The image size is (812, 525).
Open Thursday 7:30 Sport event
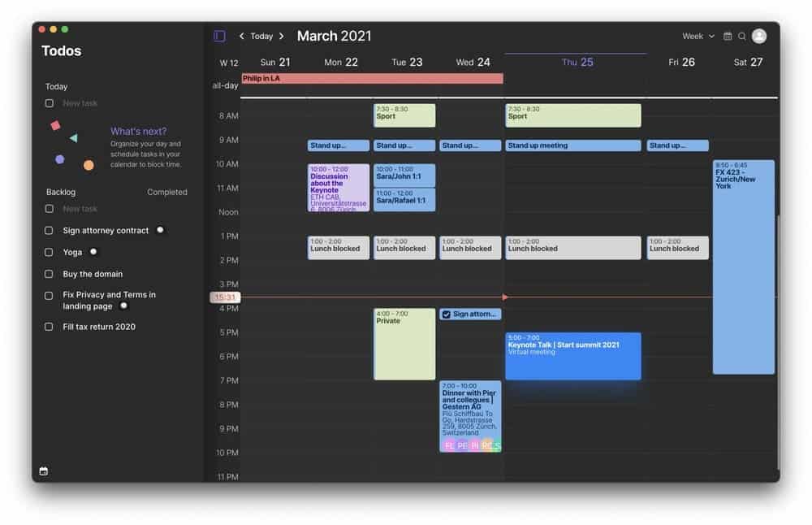click(572, 115)
